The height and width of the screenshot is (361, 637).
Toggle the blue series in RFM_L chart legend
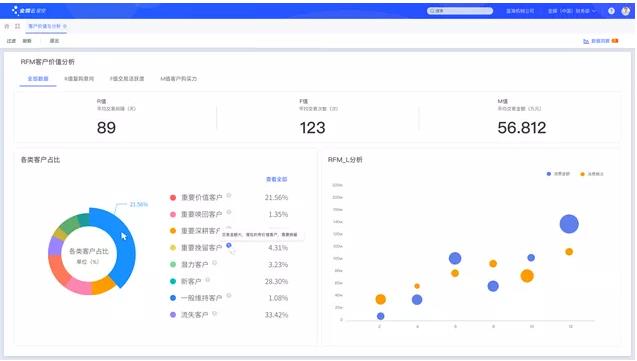point(559,174)
